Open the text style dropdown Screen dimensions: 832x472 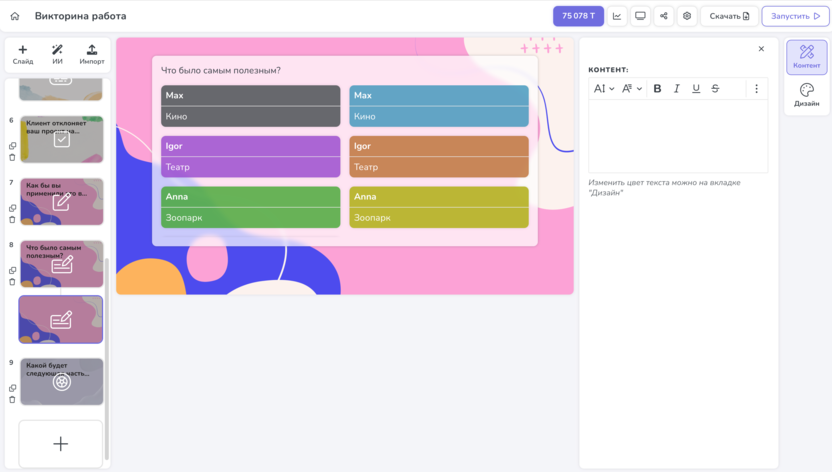tap(632, 89)
